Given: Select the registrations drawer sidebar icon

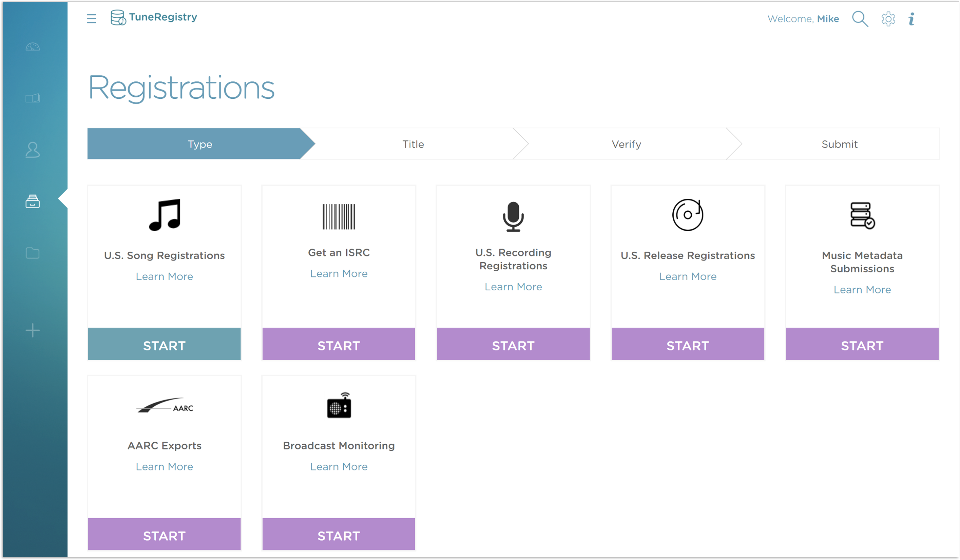Looking at the screenshot, I should 33,201.
